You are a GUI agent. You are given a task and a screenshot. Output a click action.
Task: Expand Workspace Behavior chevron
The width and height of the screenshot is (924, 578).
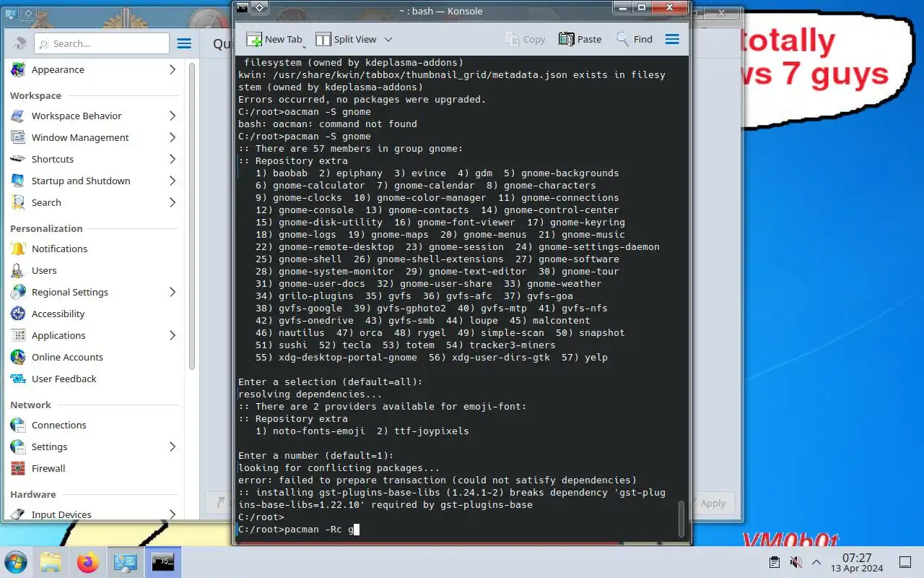[x=172, y=116]
